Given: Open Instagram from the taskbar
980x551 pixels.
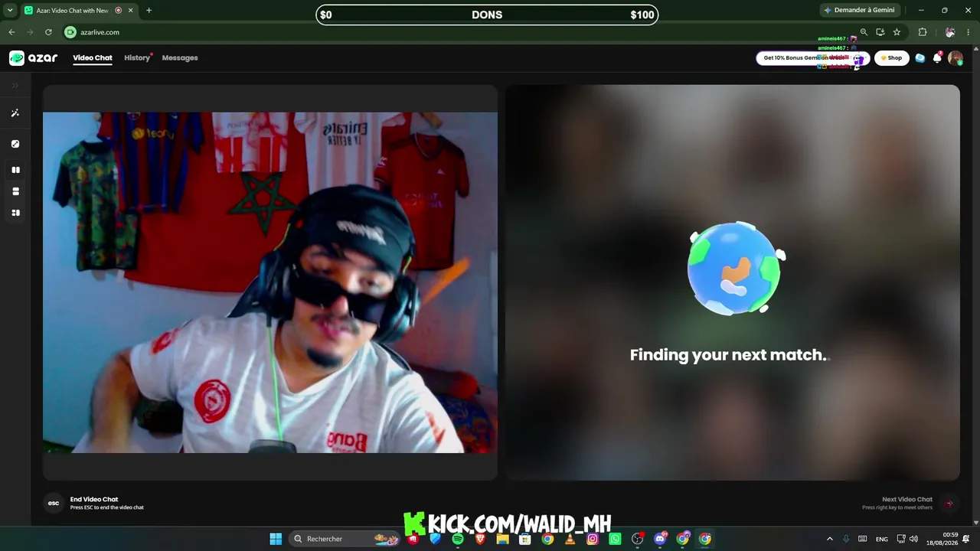Looking at the screenshot, I should (x=593, y=539).
